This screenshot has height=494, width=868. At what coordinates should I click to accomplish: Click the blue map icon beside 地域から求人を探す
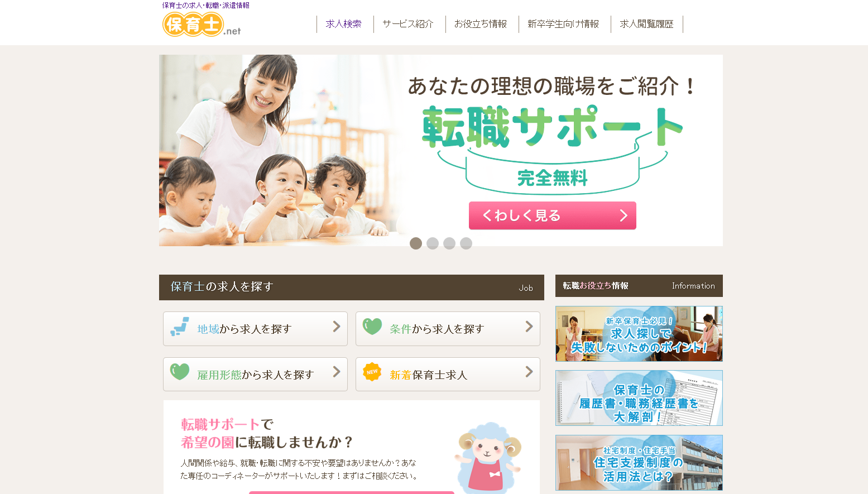click(180, 327)
